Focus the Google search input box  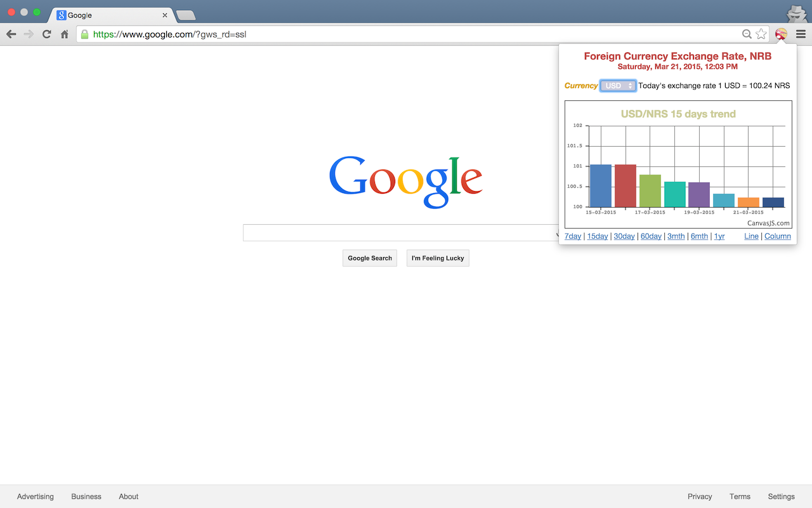400,233
